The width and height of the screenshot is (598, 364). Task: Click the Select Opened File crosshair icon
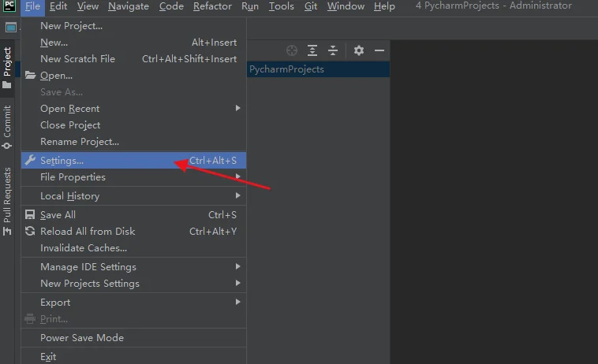click(292, 50)
